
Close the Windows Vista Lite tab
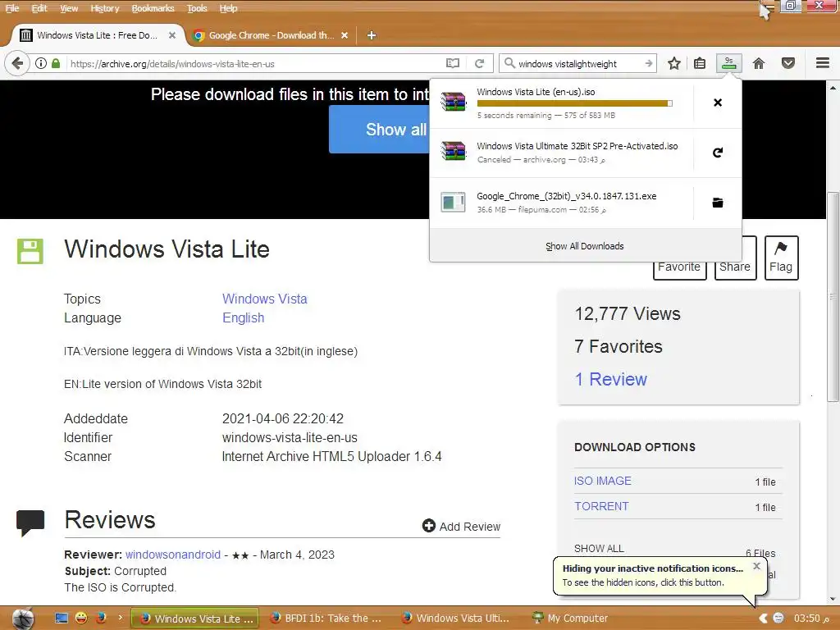pyautogui.click(x=172, y=35)
